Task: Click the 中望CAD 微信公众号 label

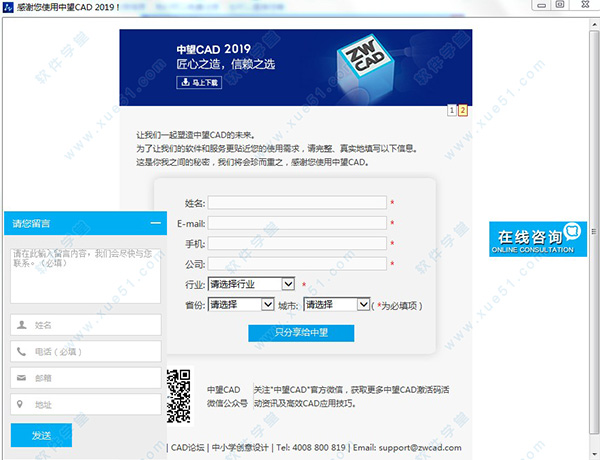Action: click(227, 396)
